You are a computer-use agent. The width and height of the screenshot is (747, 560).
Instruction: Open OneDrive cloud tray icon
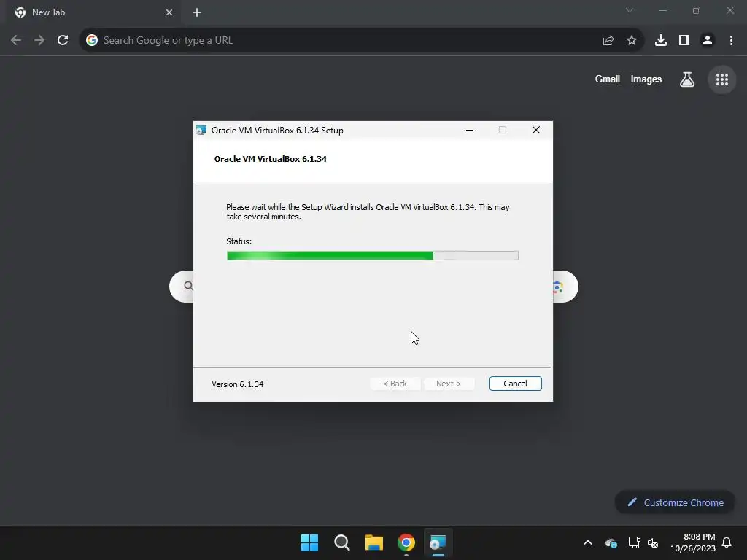(x=611, y=542)
